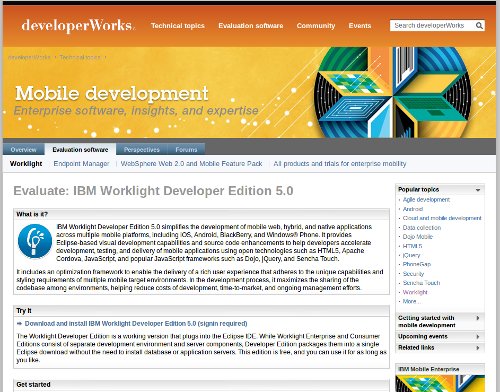Expand Getting started with mobile development

coord(440,321)
